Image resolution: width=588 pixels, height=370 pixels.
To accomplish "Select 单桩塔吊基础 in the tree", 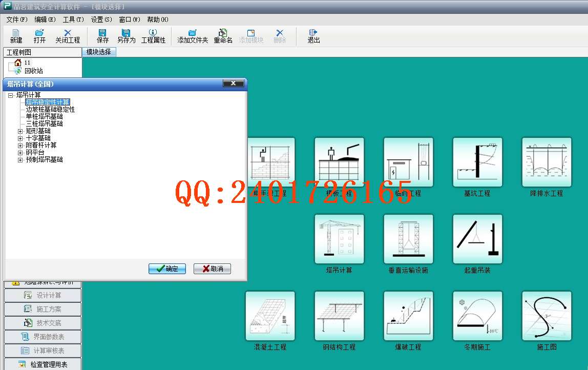I will pos(44,116).
